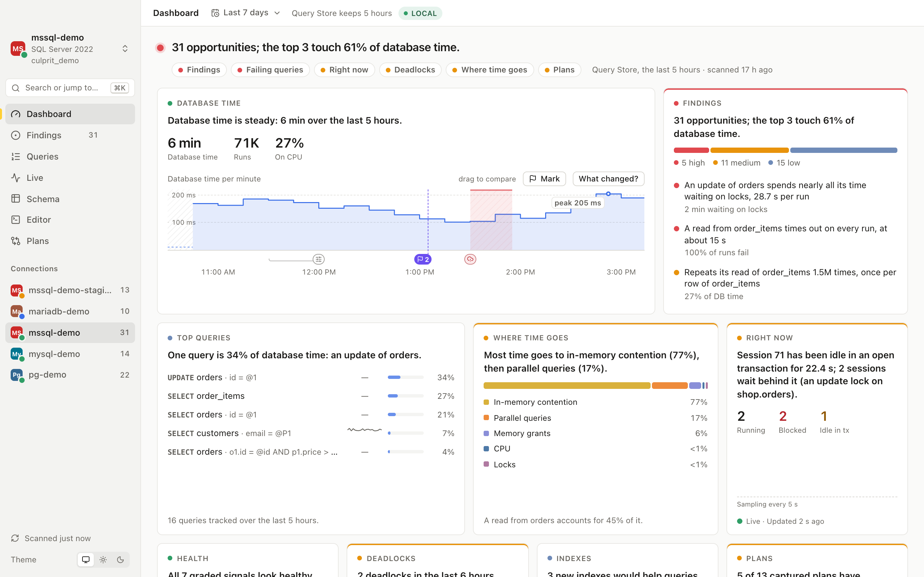Jump to the Failing queries chip
This screenshot has height=577, width=924.
tap(270, 70)
